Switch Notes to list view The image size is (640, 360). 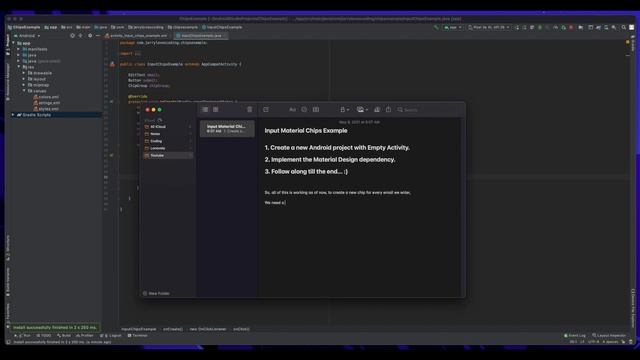pos(205,109)
